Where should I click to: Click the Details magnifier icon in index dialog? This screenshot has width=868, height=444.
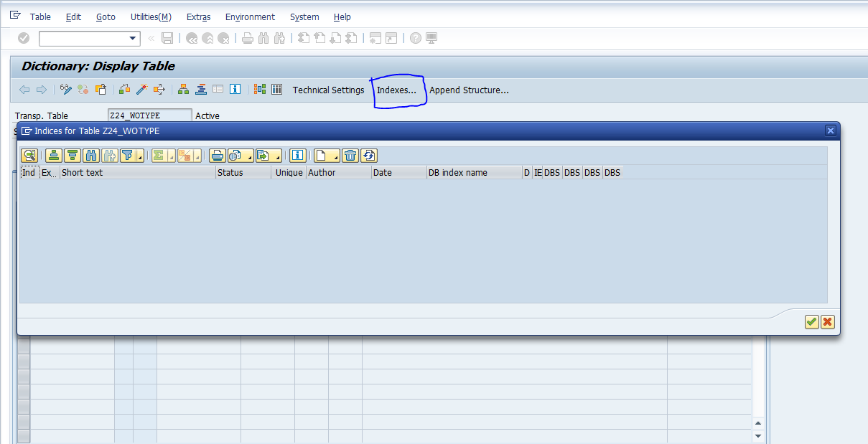[x=29, y=156]
